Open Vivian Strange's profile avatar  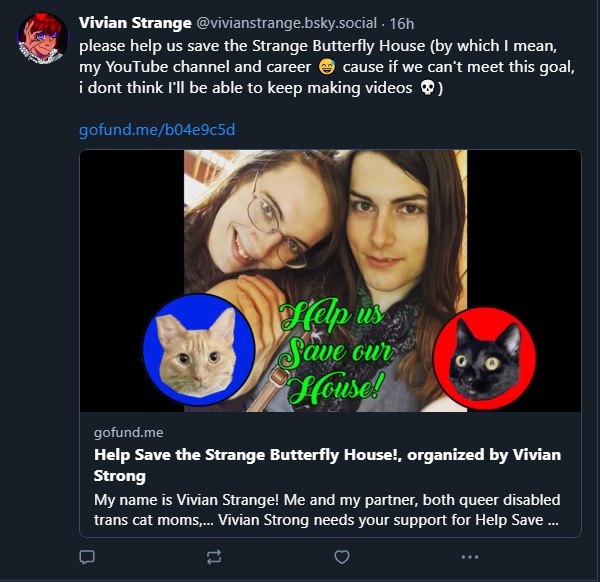click(x=42, y=39)
